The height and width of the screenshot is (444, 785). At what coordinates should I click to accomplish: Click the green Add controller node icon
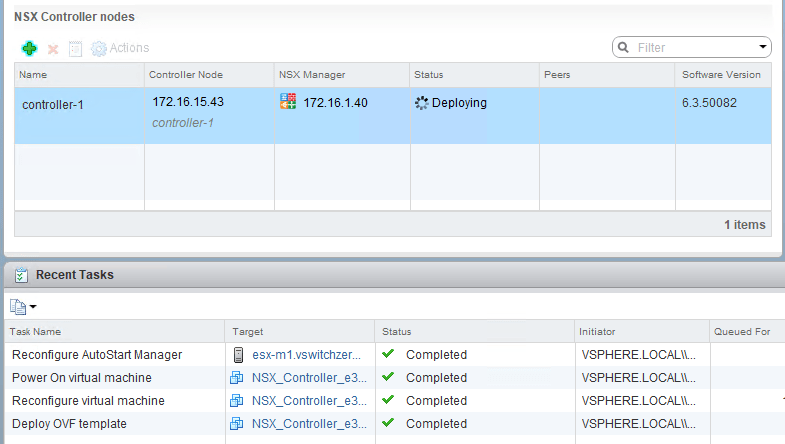(29, 48)
